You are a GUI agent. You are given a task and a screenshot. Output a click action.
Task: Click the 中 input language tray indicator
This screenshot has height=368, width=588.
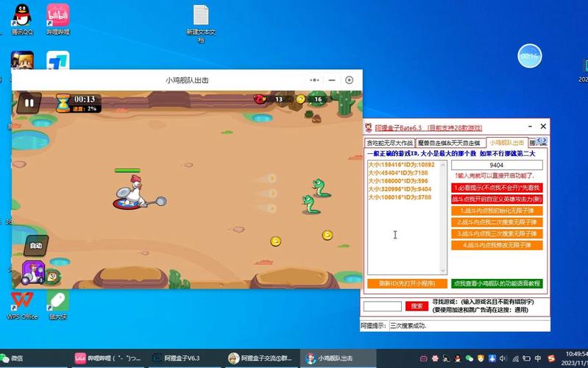click(x=537, y=358)
